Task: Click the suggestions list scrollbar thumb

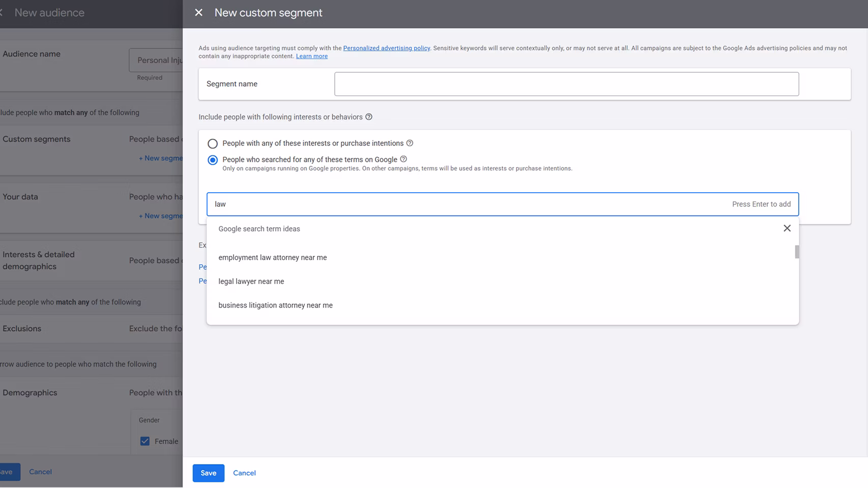Action: pyautogui.click(x=797, y=252)
